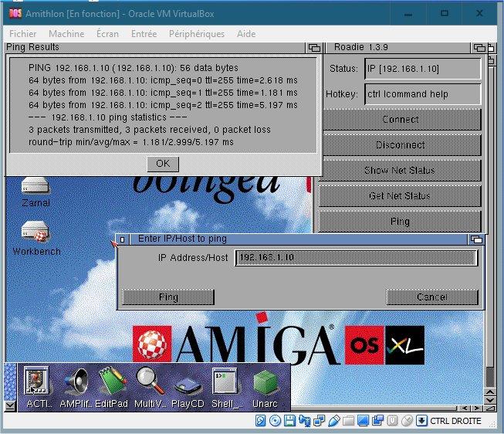The image size is (504, 434).
Task: Confirm ping results with OK
Action: (x=163, y=164)
